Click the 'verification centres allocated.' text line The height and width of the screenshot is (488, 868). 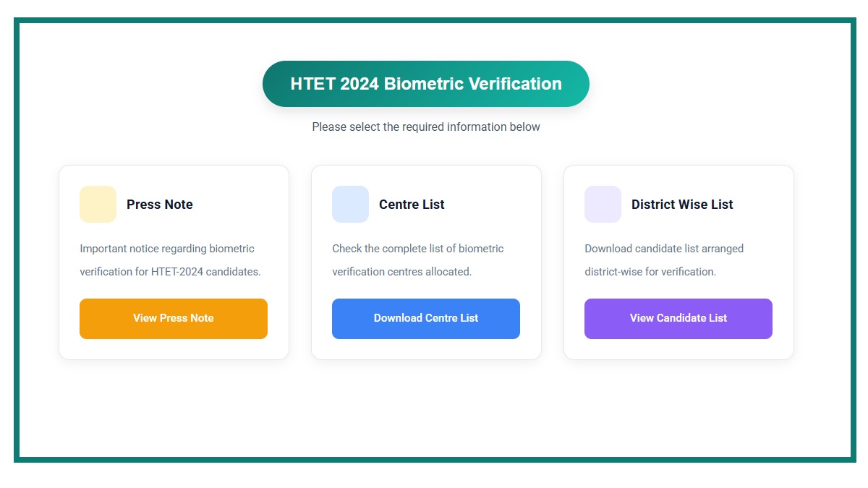pyautogui.click(x=401, y=273)
